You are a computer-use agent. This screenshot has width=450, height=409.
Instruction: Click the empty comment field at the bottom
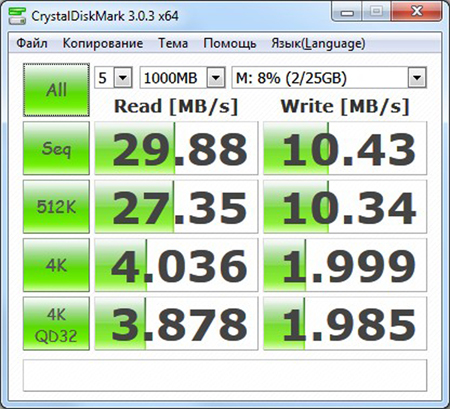click(225, 375)
